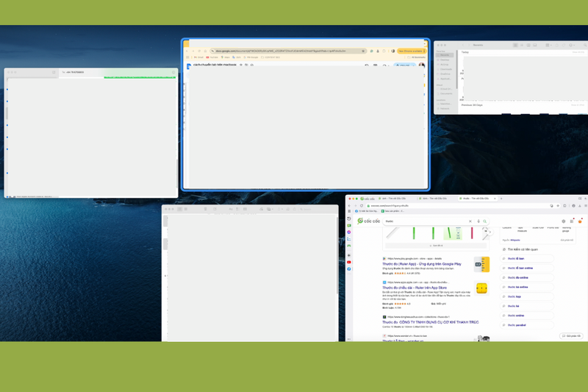This screenshot has height=392, width=588.
Task: Select Documents in the Finder sidebar
Action: [445, 93]
